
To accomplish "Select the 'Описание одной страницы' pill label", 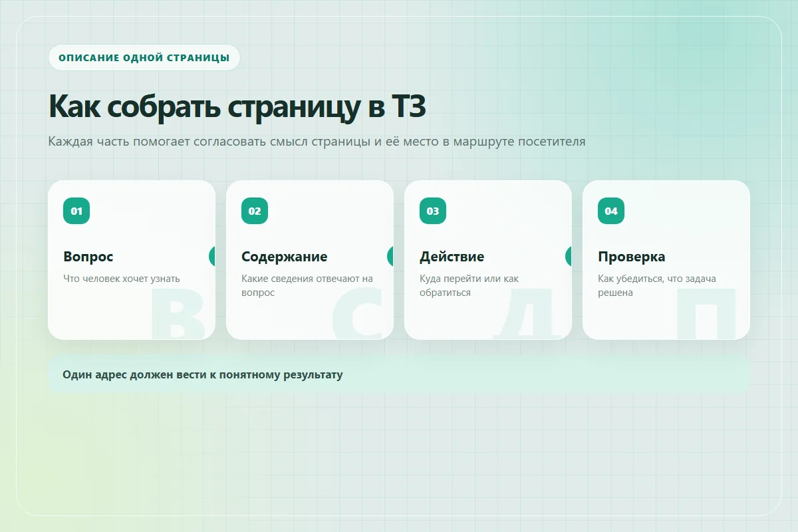I will point(144,57).
